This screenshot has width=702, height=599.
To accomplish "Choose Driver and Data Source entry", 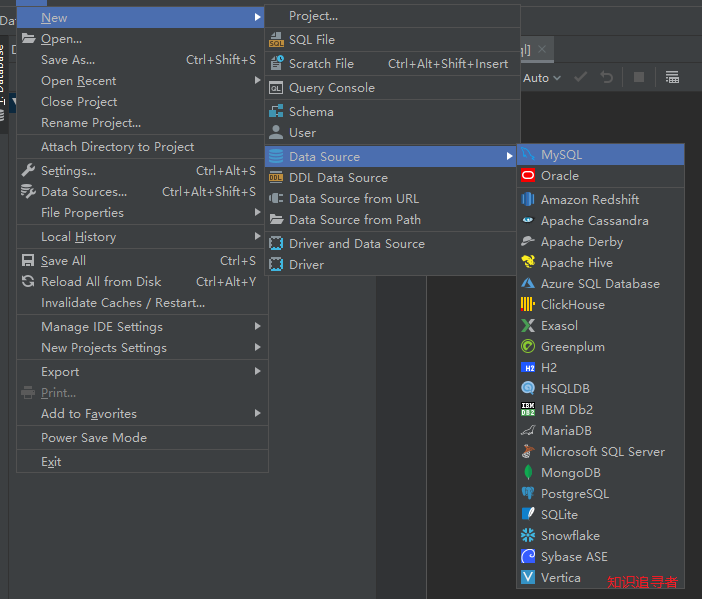I will point(390,244).
